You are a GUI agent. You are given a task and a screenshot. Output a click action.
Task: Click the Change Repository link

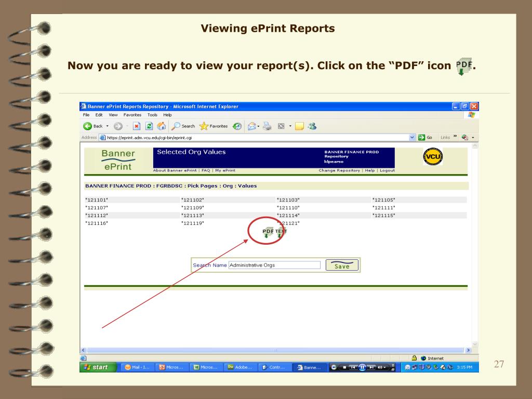pos(339,170)
